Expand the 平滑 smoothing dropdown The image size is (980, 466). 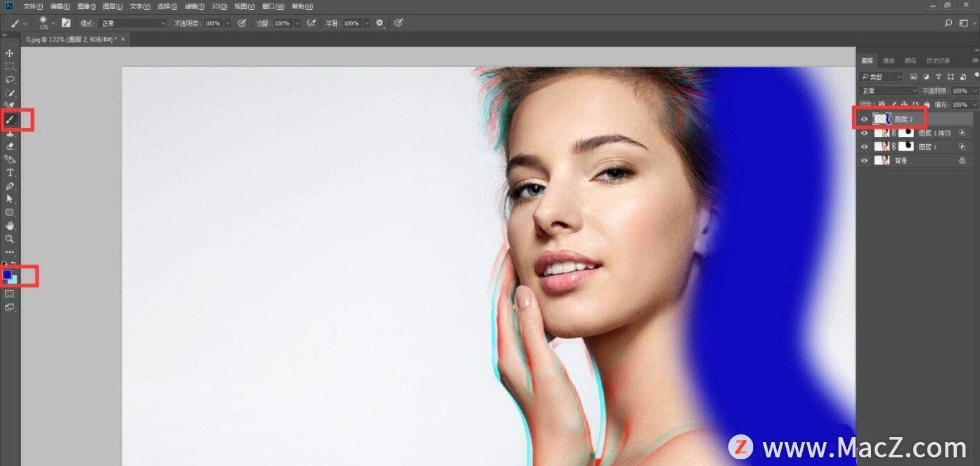point(366,23)
